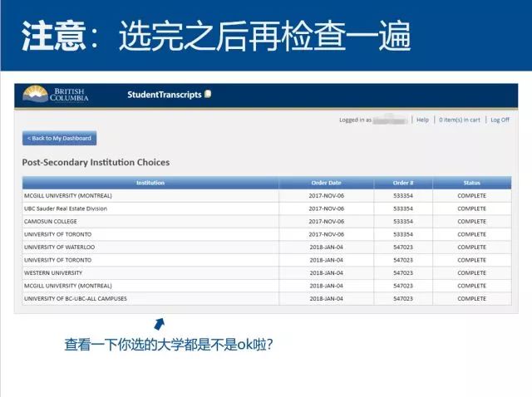Click COMPLETE status of UBC Sauder row
This screenshot has height=397, width=532.
click(471, 208)
